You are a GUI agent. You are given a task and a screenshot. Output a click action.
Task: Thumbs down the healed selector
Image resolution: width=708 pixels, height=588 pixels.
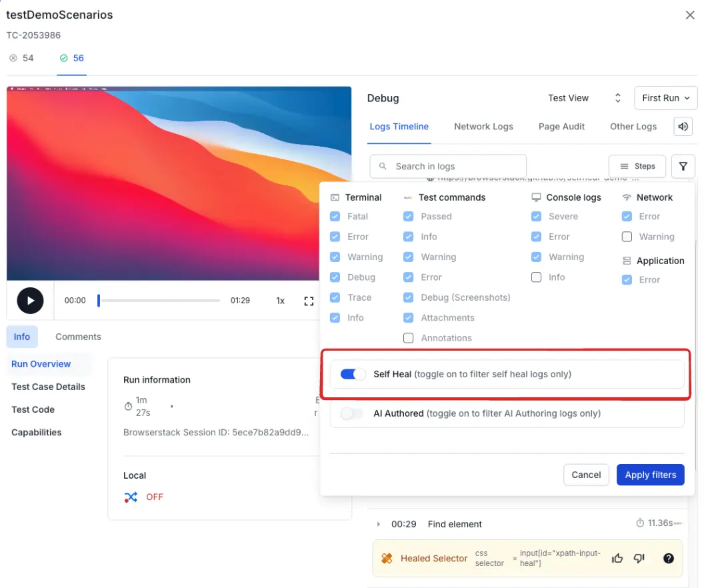[x=639, y=559]
